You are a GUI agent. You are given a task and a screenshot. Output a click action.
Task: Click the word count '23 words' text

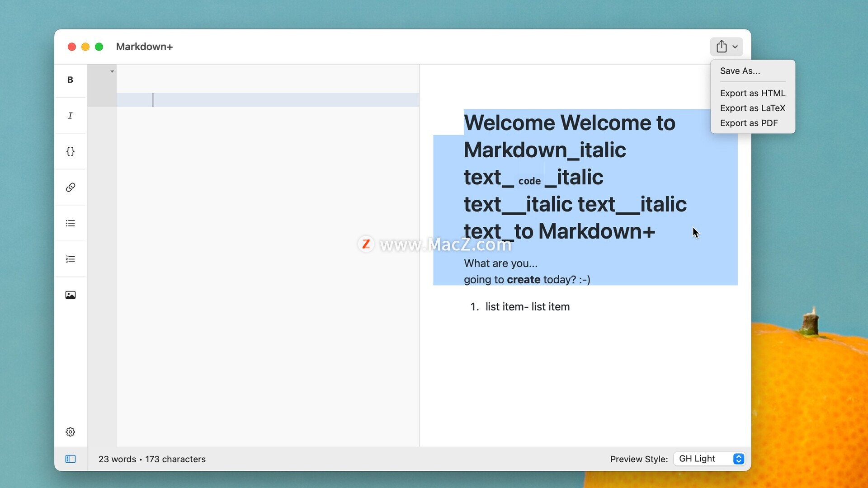click(117, 459)
